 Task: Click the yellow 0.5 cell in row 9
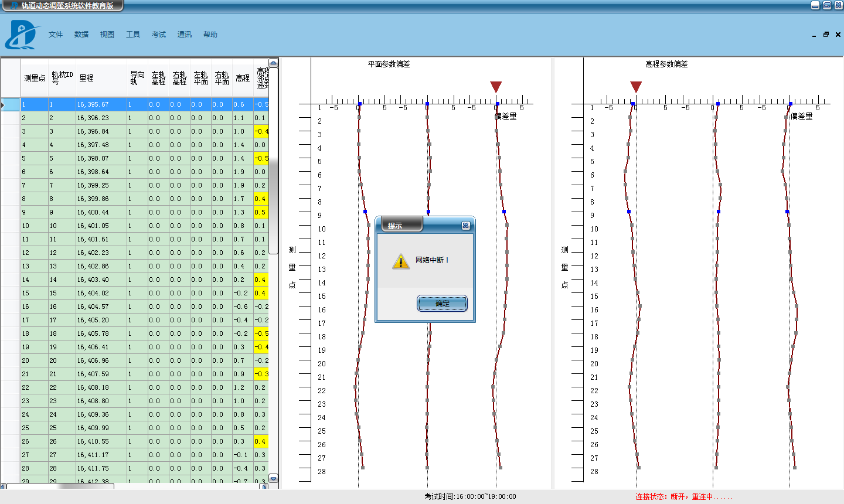click(x=261, y=212)
